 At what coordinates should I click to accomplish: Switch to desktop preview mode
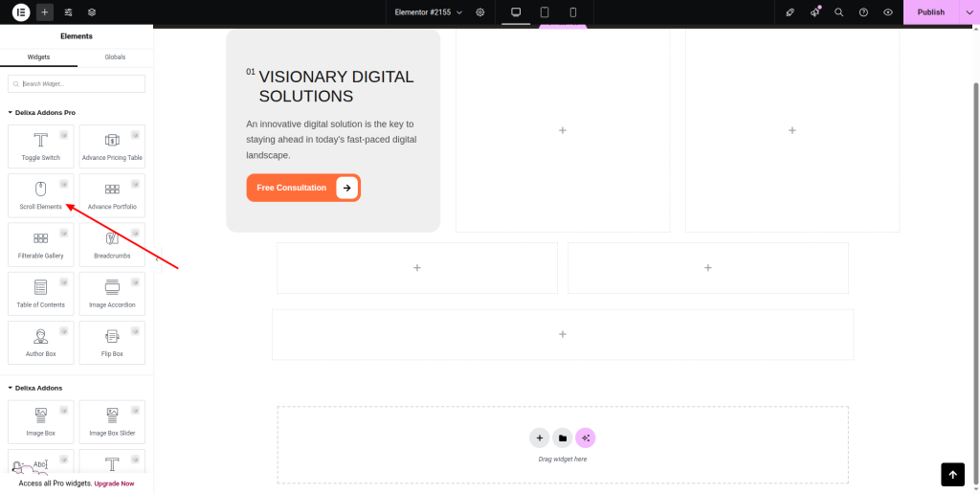pos(516,11)
